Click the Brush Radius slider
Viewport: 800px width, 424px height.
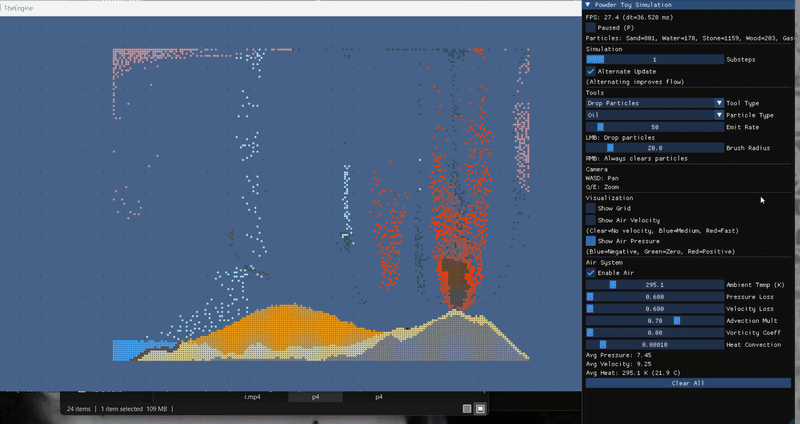pyautogui.click(x=654, y=147)
